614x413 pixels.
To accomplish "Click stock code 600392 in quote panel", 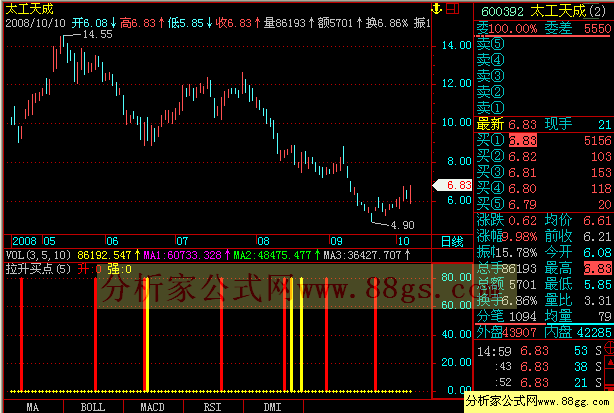I will 502,11.
